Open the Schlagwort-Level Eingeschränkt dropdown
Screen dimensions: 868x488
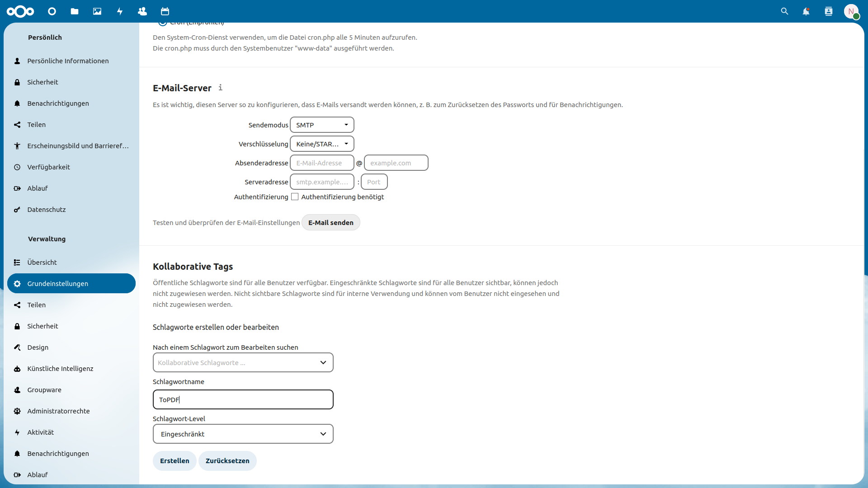pyautogui.click(x=243, y=434)
